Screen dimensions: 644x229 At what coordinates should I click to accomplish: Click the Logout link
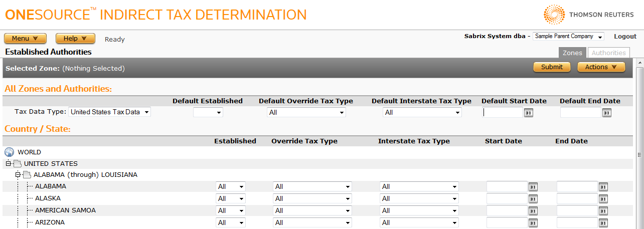point(625,37)
